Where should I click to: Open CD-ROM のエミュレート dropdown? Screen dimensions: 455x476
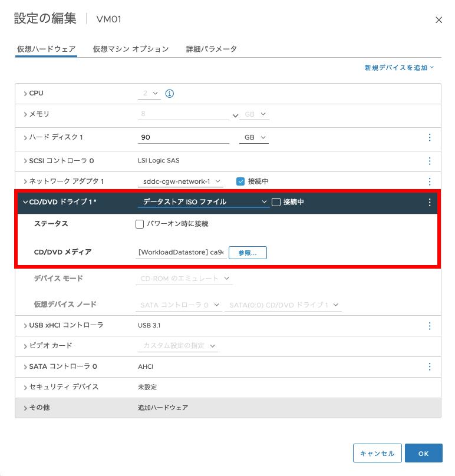(x=184, y=279)
